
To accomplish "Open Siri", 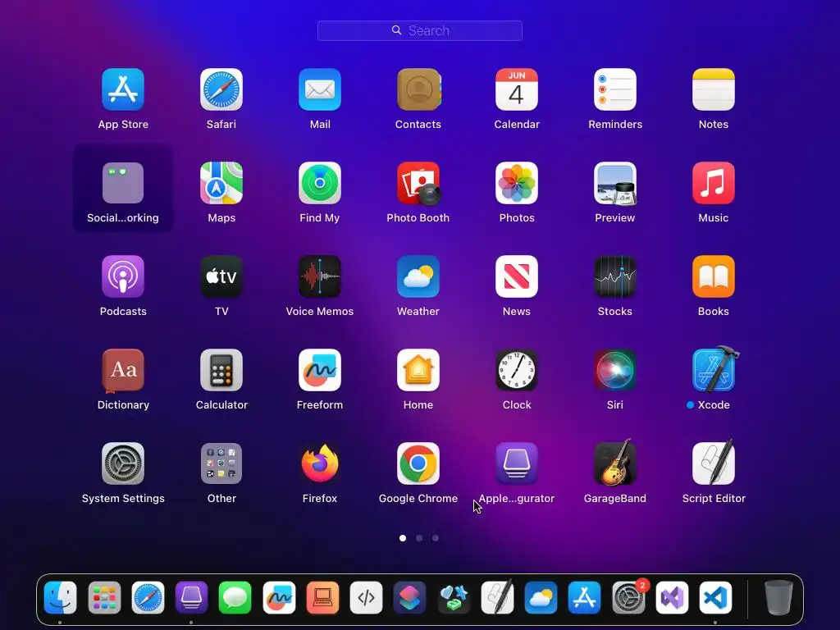I will [615, 370].
